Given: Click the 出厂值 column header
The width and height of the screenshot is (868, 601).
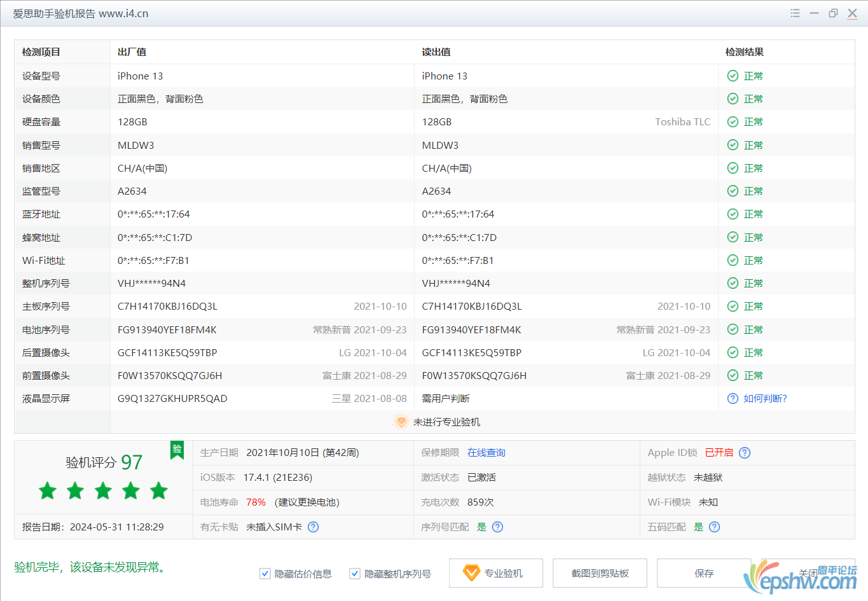Looking at the screenshot, I should click(x=132, y=52).
